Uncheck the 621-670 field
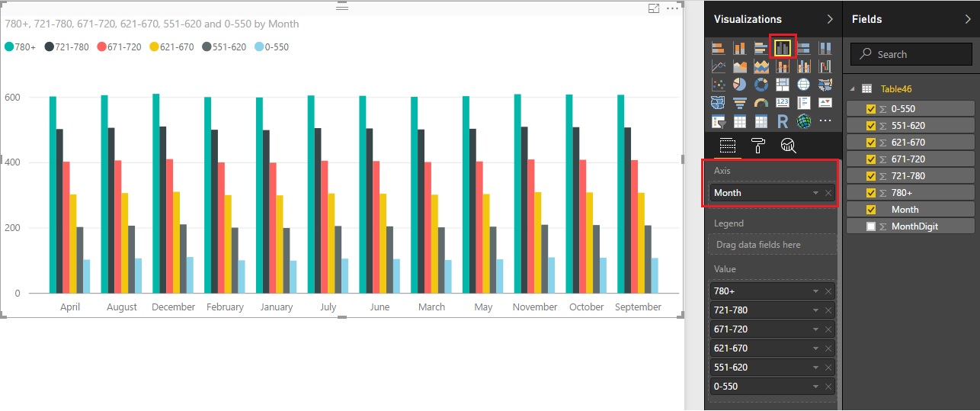Image resolution: width=980 pixels, height=411 pixels. click(871, 143)
